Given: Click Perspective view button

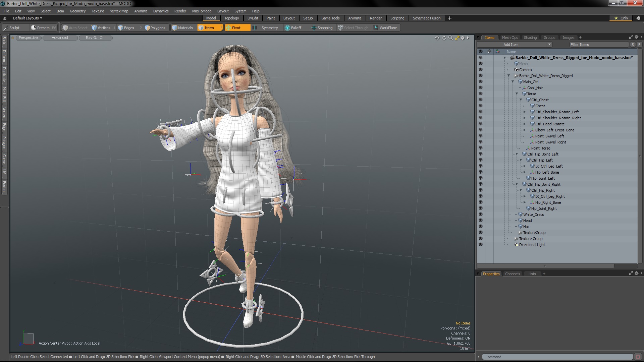Looking at the screenshot, I should point(28,38).
